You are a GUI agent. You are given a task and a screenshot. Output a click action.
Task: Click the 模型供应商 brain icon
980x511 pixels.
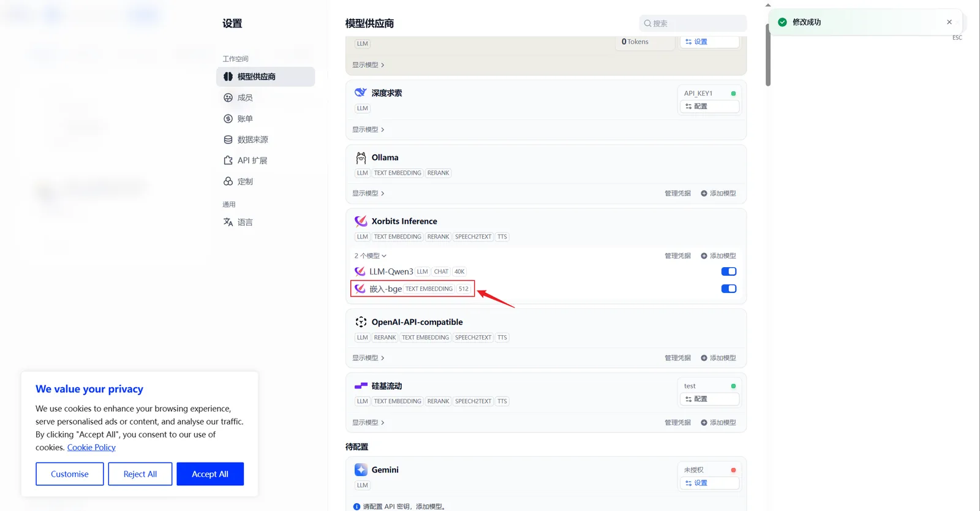(x=228, y=77)
